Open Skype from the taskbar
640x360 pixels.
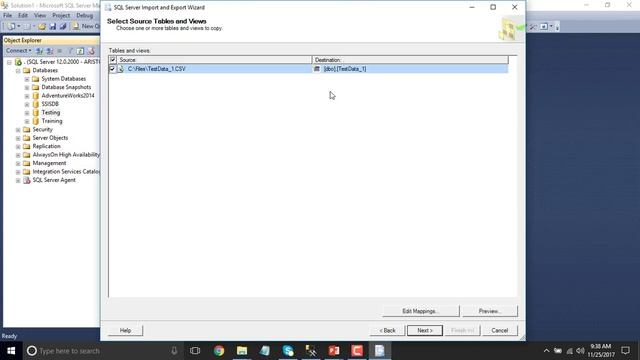[288, 351]
